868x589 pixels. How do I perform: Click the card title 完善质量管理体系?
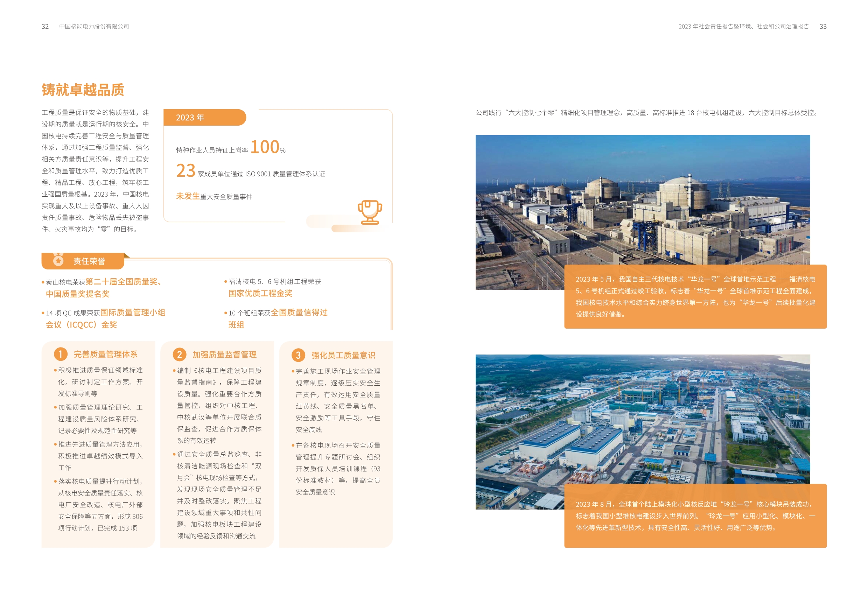click(x=105, y=354)
